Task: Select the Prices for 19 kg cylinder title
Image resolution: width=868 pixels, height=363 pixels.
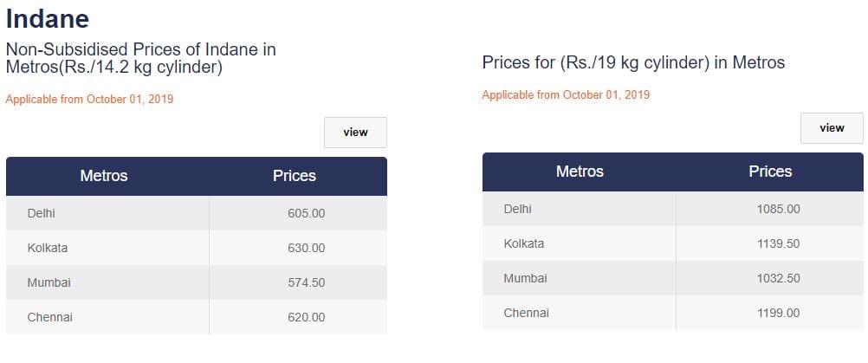Action: pos(633,62)
